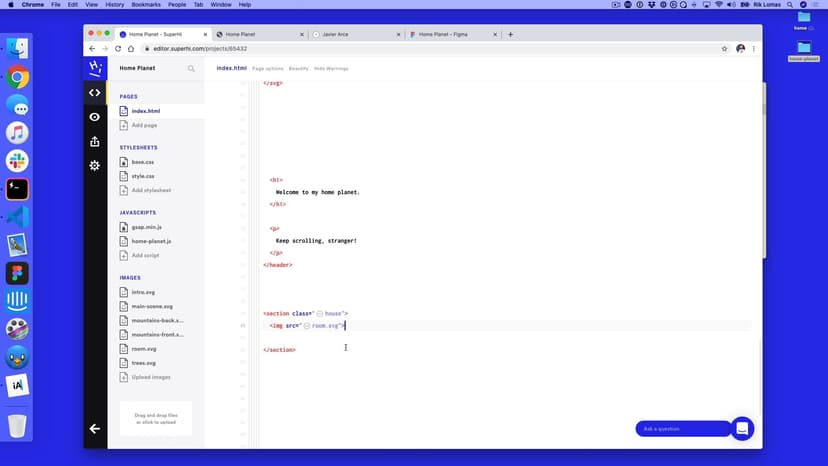Bookmark page with the star icon
Screen dimensions: 828x466
pos(724,48)
